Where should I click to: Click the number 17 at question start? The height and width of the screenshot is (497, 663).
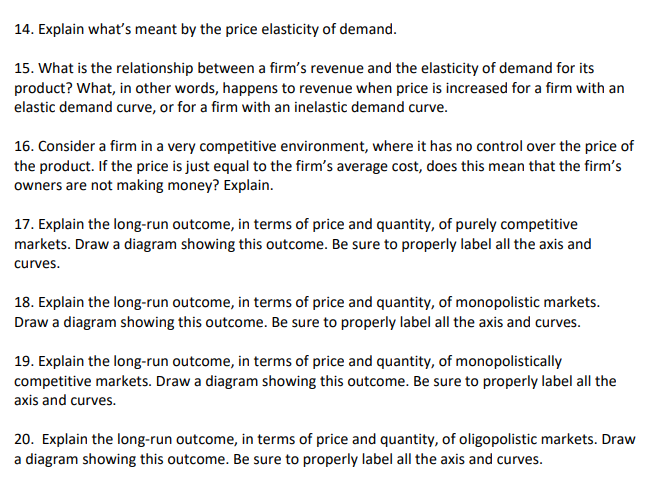(x=23, y=224)
